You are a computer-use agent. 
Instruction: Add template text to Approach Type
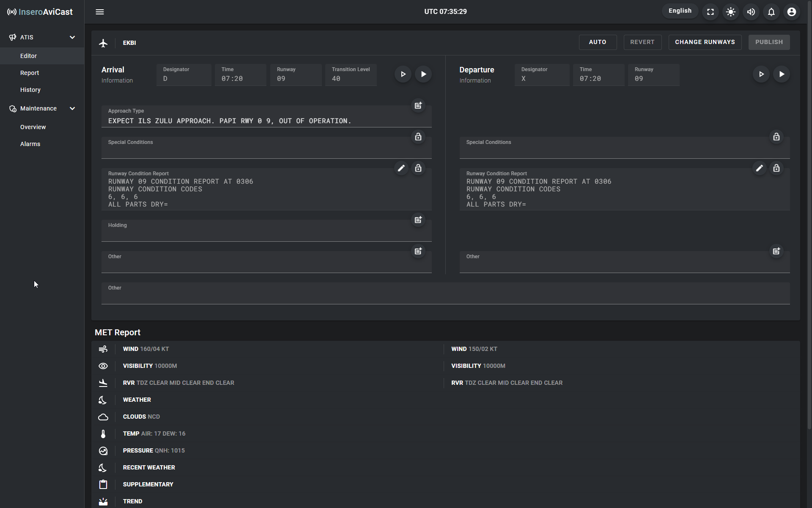click(418, 105)
